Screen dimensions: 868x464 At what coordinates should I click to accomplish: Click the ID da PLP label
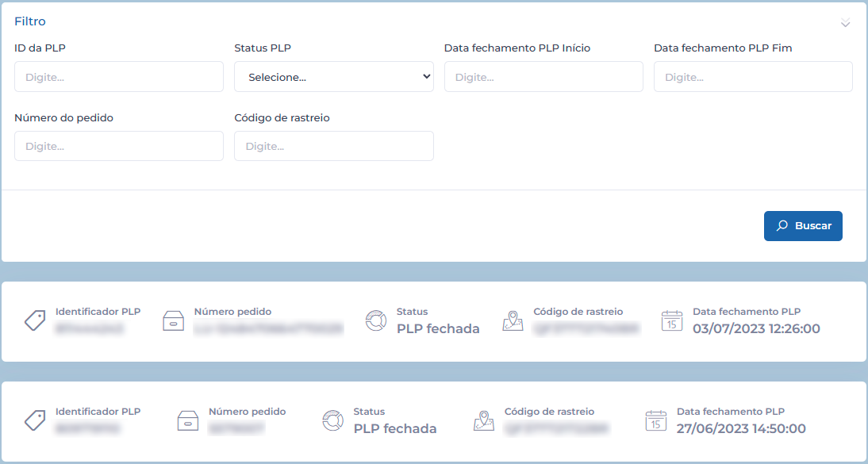point(40,48)
